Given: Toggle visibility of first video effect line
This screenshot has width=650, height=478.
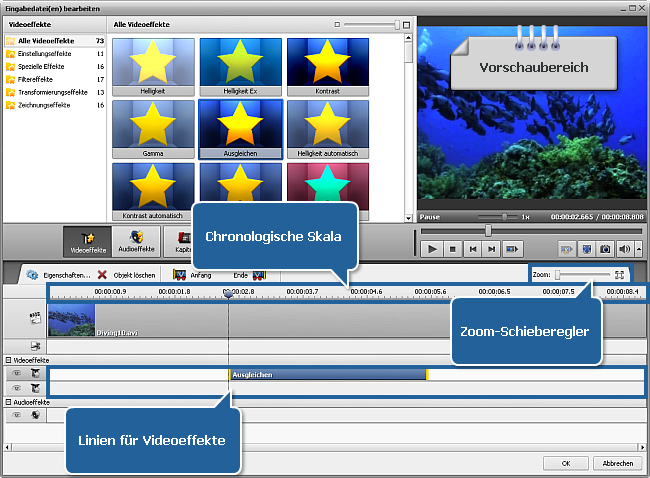Looking at the screenshot, I should click(17, 373).
